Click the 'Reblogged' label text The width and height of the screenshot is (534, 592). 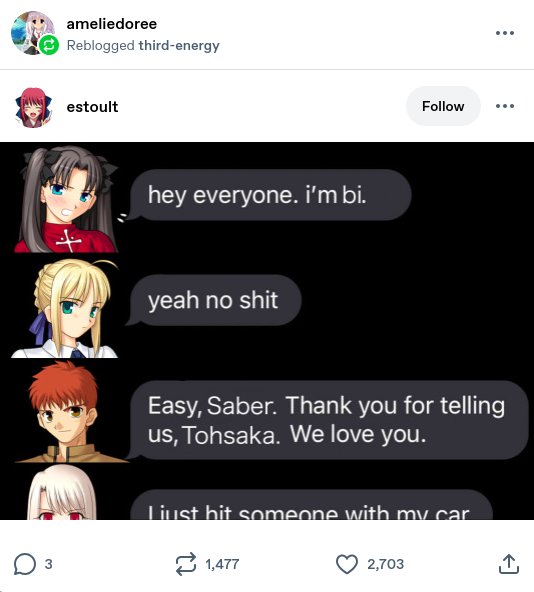(x=100, y=45)
